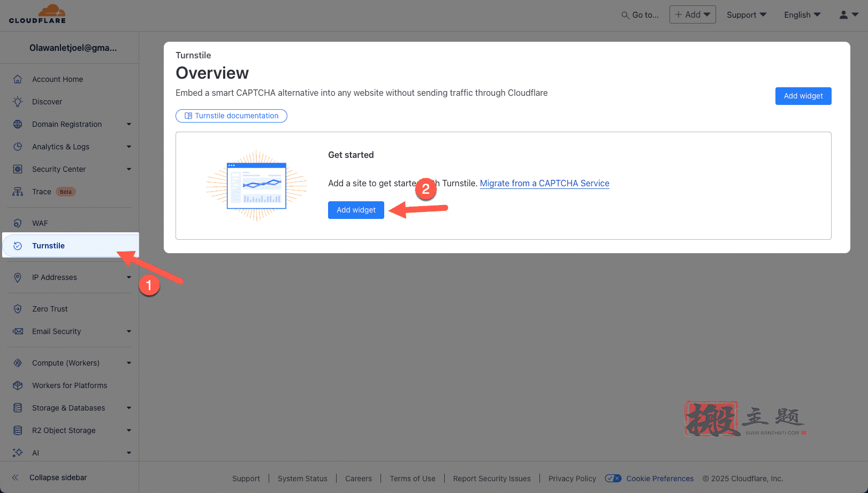The width and height of the screenshot is (868, 493).
Task: Open the Support dropdown menu
Action: [747, 15]
